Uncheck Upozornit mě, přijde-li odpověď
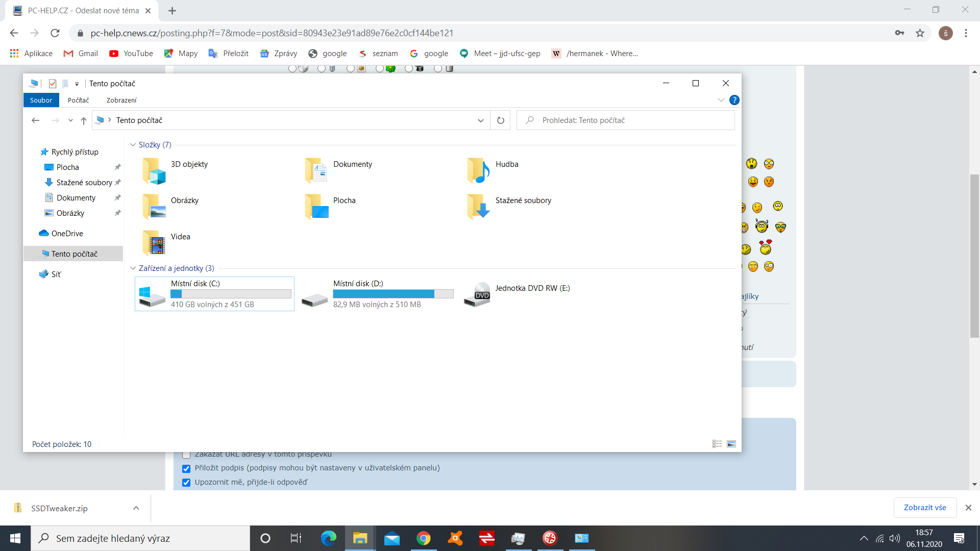The height and width of the screenshot is (551, 980). tap(186, 483)
